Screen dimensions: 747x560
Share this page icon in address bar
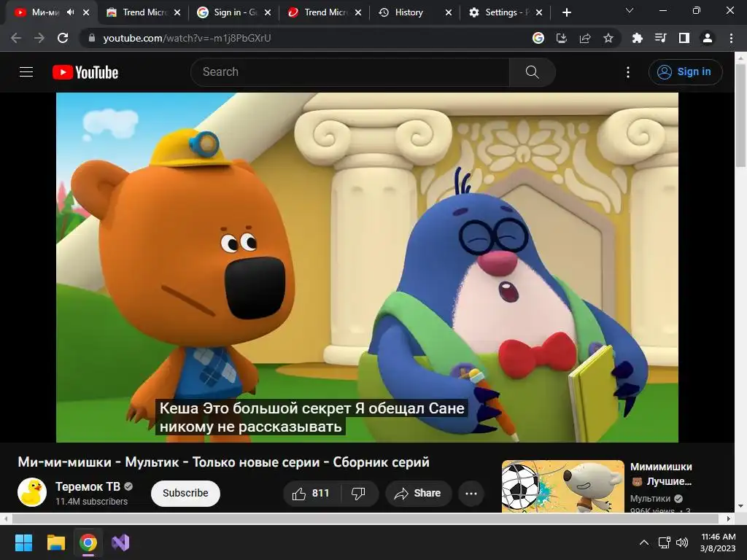point(585,38)
